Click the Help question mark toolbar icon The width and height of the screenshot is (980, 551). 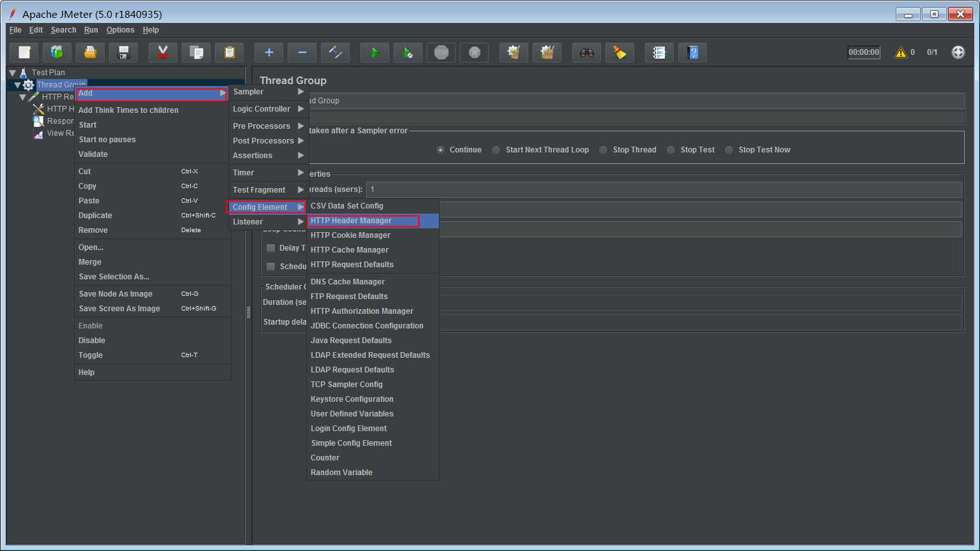point(692,52)
